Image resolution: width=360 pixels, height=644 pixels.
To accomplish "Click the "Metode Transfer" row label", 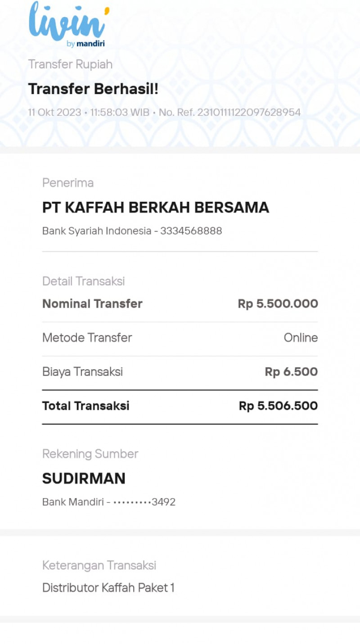I will pos(87,338).
